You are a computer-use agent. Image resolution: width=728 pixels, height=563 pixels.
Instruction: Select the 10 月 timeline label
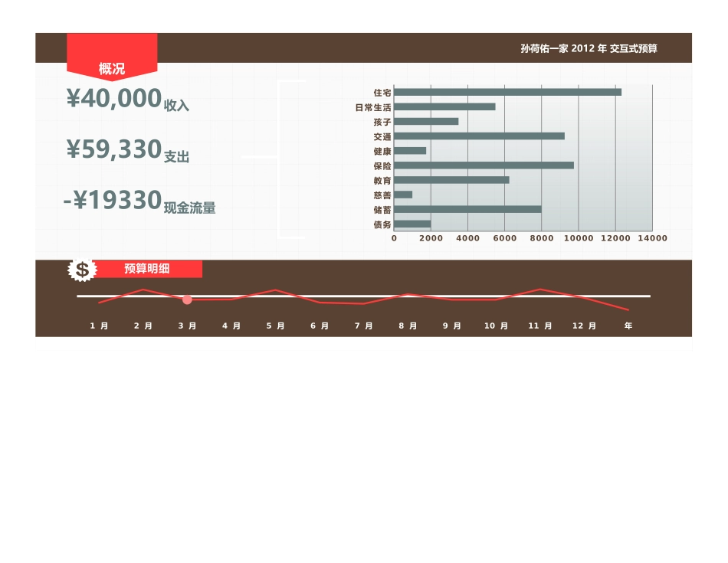[x=496, y=326]
